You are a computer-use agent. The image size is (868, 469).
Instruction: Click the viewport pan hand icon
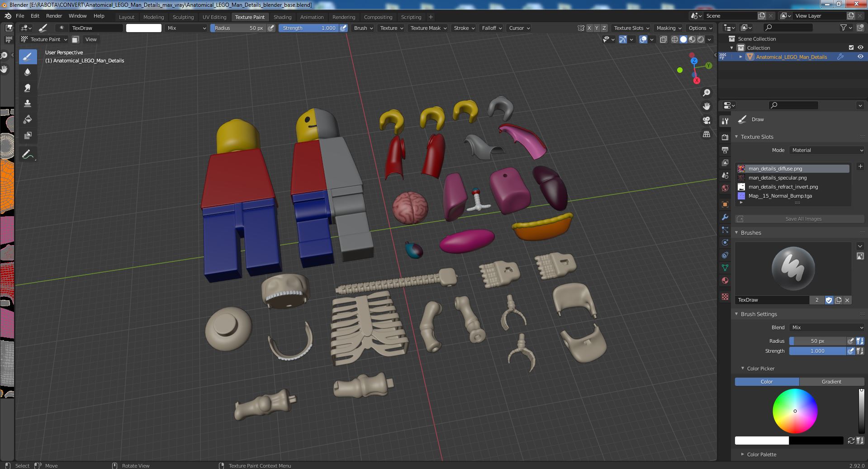(707, 106)
